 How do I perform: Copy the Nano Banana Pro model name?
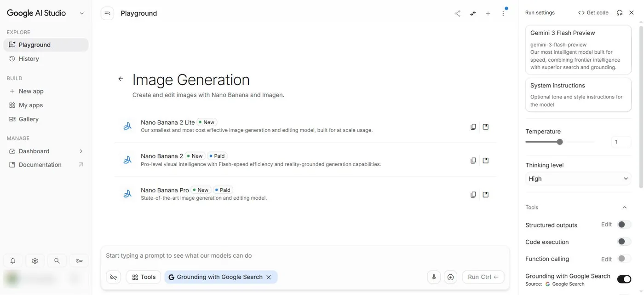pyautogui.click(x=473, y=194)
